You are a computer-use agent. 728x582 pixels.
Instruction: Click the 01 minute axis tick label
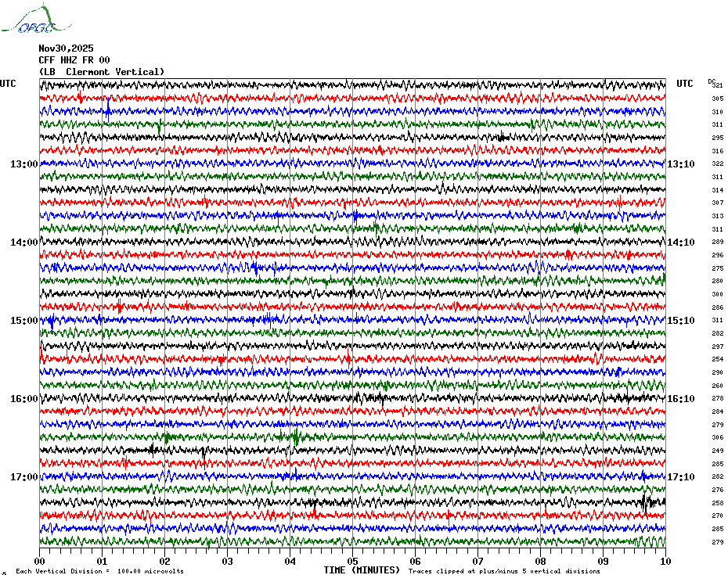[102, 561]
